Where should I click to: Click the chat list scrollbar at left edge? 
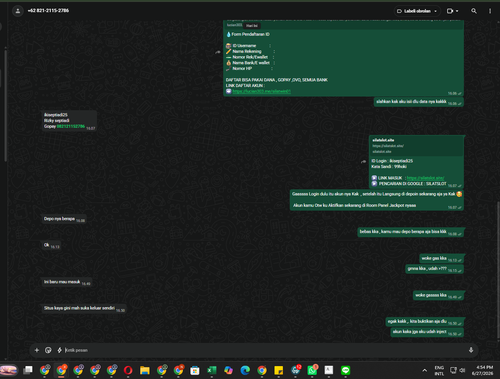[5, 105]
